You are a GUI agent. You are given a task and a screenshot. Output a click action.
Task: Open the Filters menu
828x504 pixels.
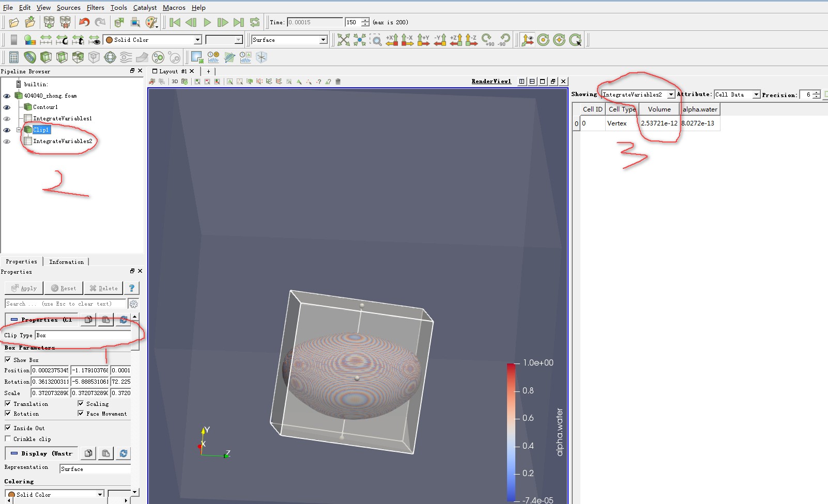tap(95, 8)
